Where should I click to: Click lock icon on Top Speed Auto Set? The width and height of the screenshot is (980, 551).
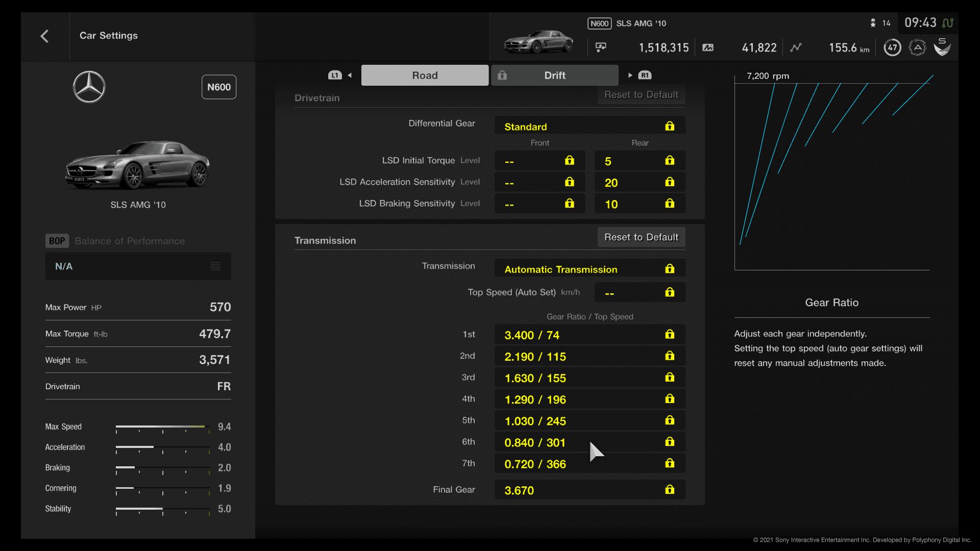[670, 292]
